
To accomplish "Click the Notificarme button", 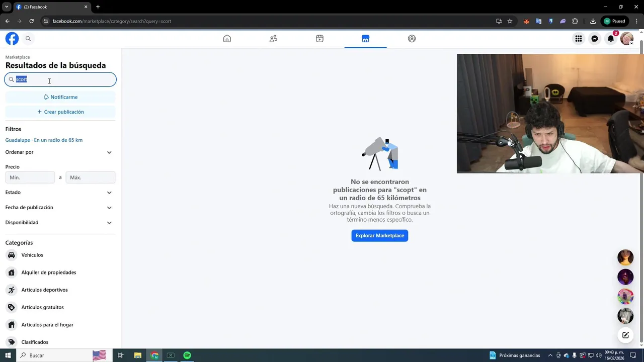I will [x=60, y=97].
